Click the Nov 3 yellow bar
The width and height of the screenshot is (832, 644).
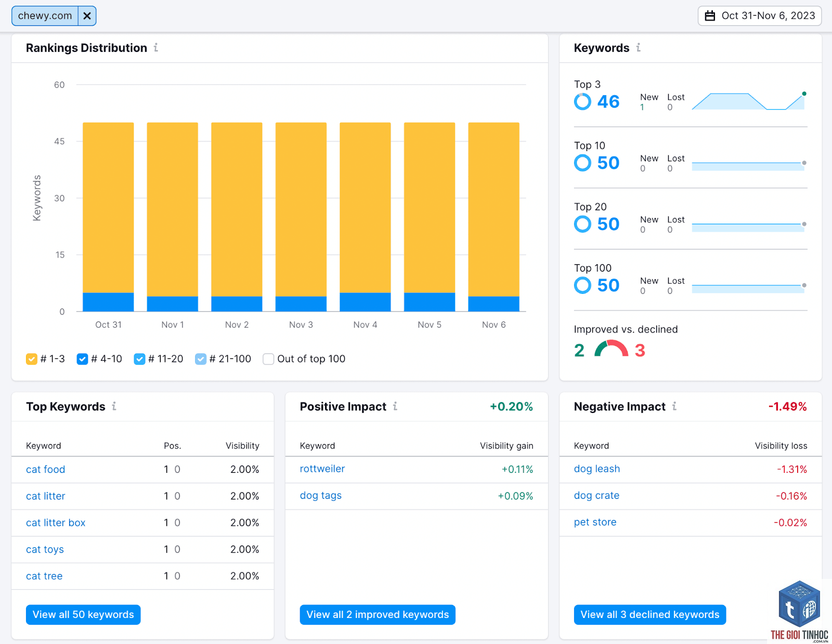pos(301,210)
